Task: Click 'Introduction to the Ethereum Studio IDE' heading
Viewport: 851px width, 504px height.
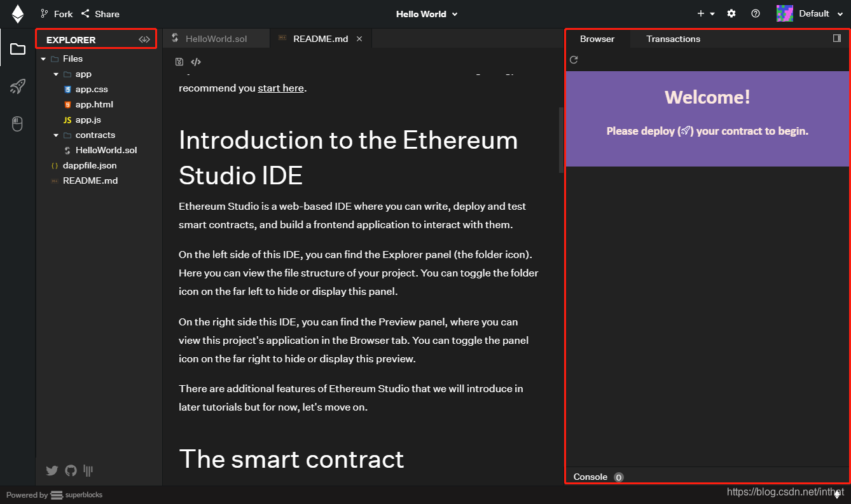Action: click(x=349, y=158)
